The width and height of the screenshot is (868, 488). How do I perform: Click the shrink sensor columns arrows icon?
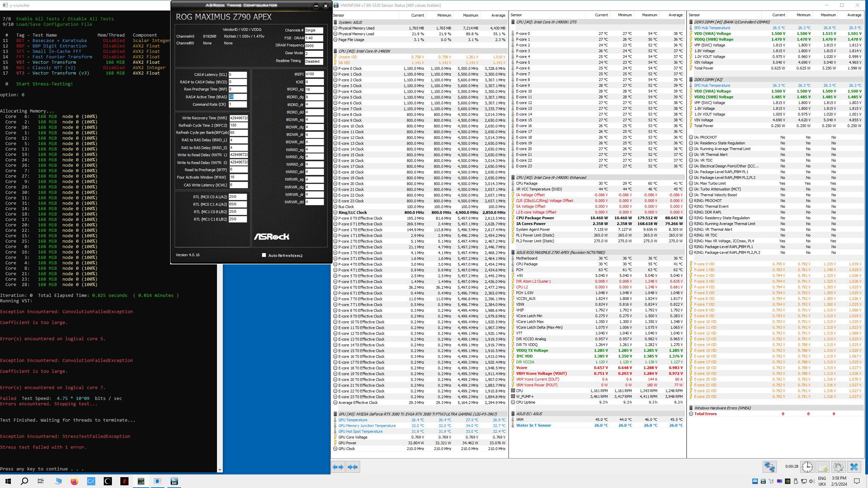pos(352,467)
